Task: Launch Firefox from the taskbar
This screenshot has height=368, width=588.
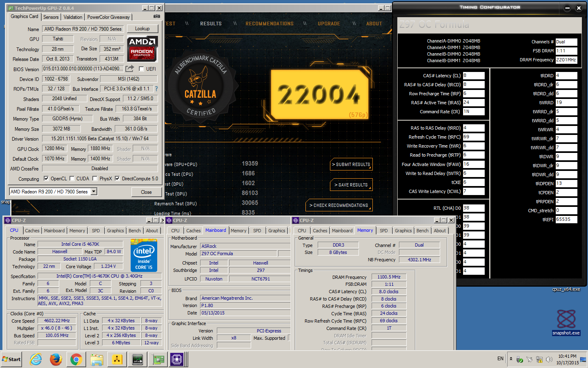Action: point(56,359)
